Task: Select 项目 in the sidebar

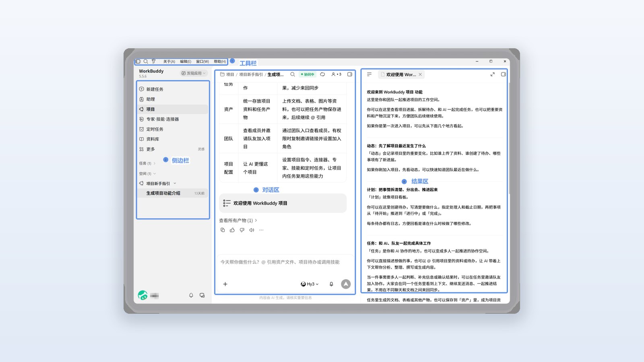Action: click(x=173, y=109)
